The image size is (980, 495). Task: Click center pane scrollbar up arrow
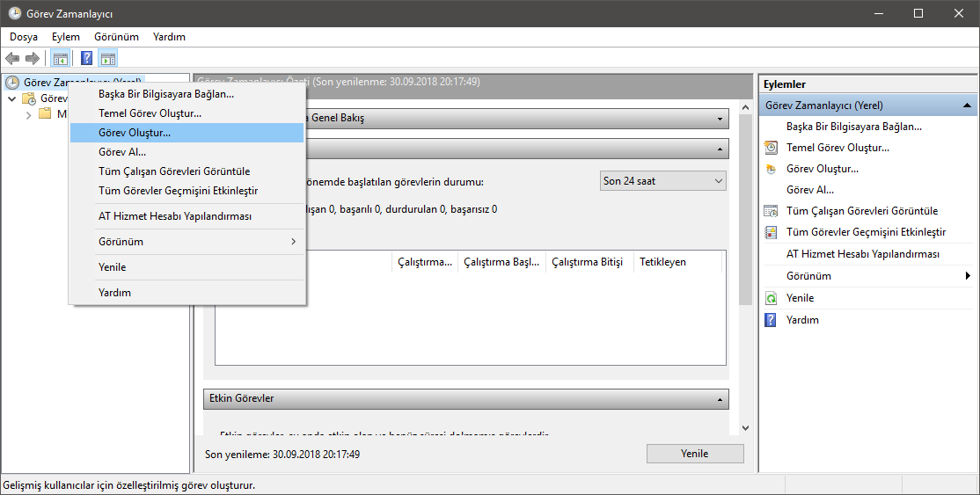(745, 108)
